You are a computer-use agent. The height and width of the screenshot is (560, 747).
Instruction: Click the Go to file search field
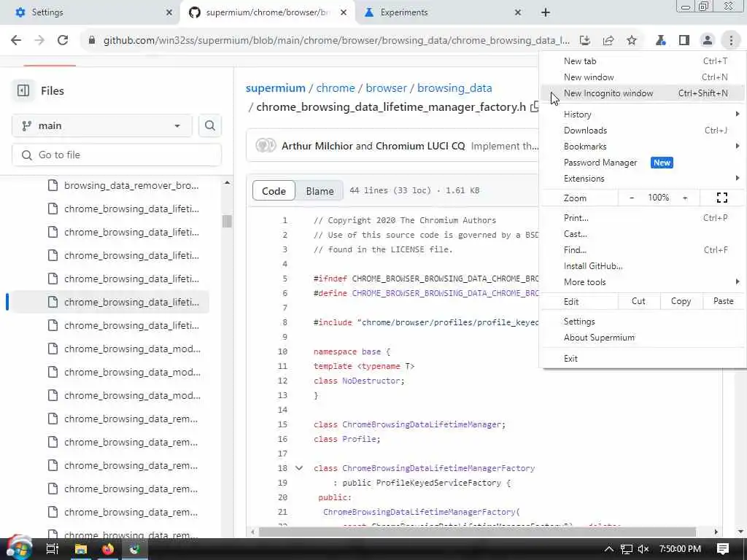pyautogui.click(x=117, y=155)
